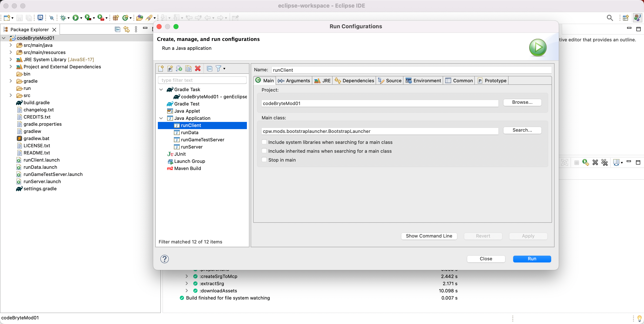The height and width of the screenshot is (324, 644).
Task: Enable Include system libraries checkbox
Action: tap(264, 142)
